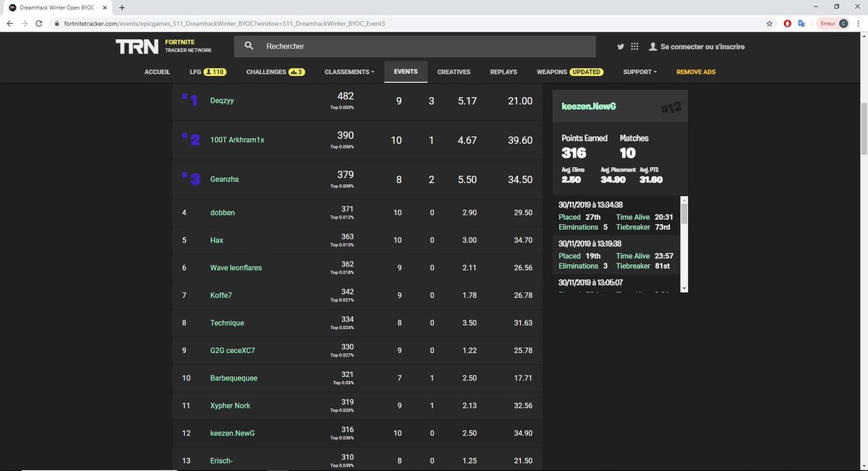Select match entry 30/11/2019 à 13:34:38

[x=616, y=215]
